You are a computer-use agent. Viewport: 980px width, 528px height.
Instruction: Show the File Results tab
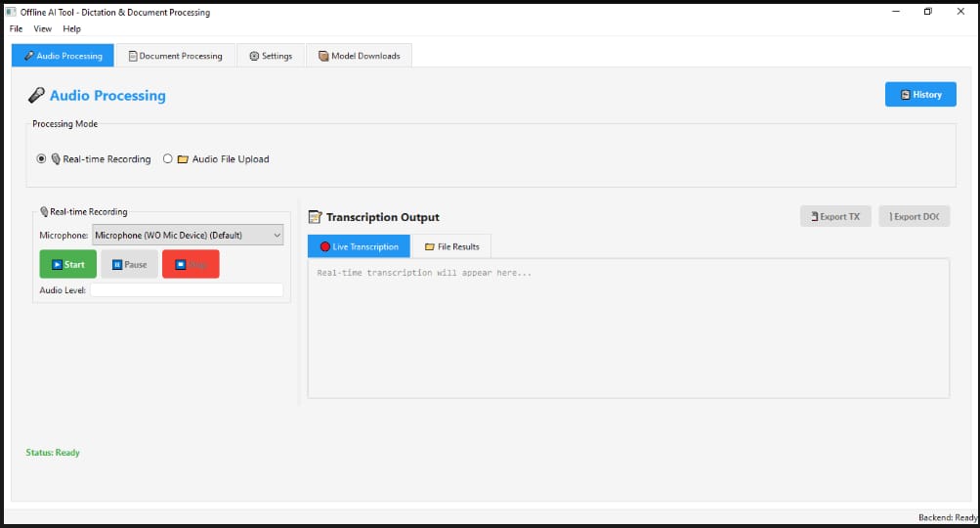click(451, 246)
